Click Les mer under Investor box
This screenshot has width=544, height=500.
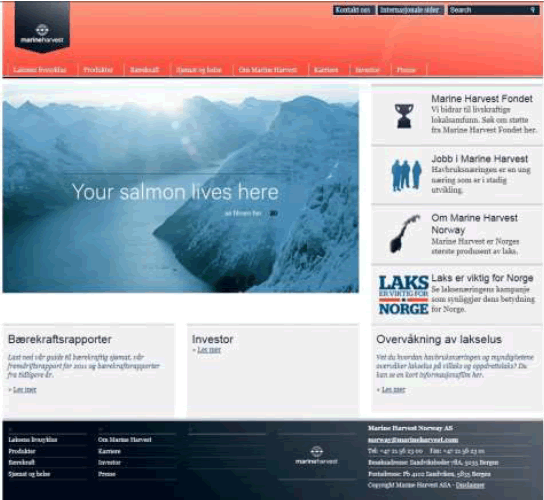coord(209,350)
